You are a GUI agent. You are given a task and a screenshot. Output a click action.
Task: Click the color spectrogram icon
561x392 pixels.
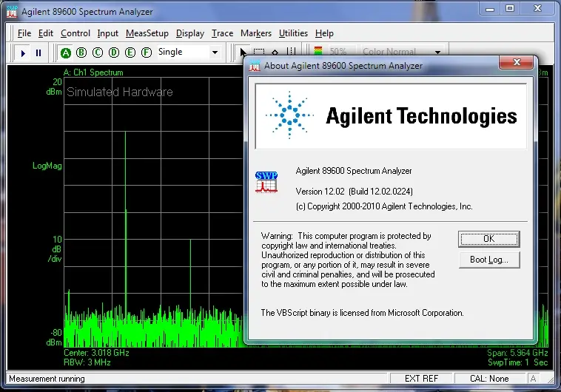318,51
